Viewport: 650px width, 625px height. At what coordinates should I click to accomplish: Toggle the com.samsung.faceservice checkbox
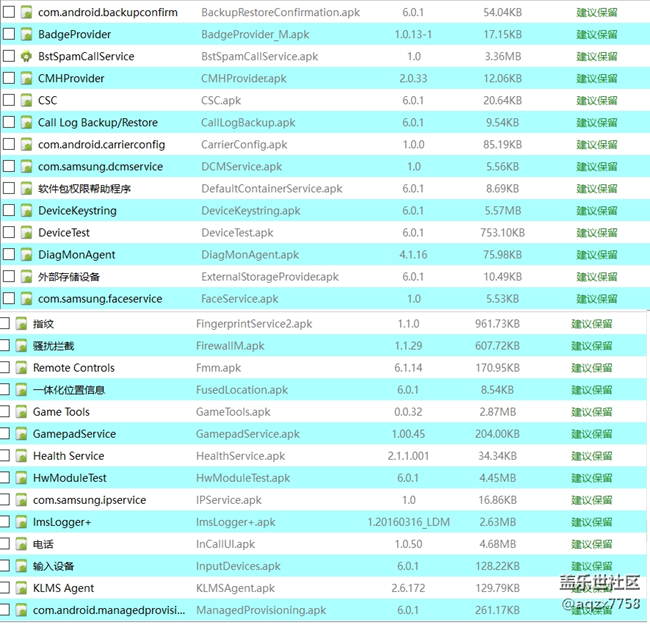click(x=9, y=298)
